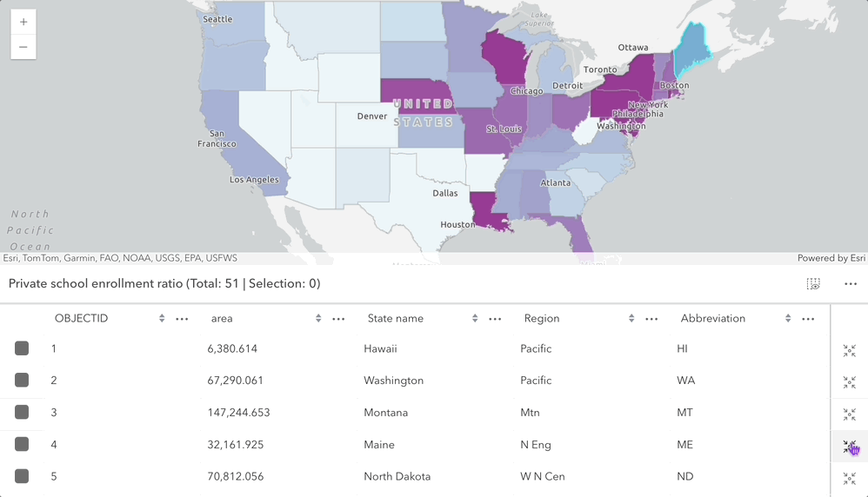Zoom to the Maine row feature
Screen dimensions: 868x497
point(850,447)
